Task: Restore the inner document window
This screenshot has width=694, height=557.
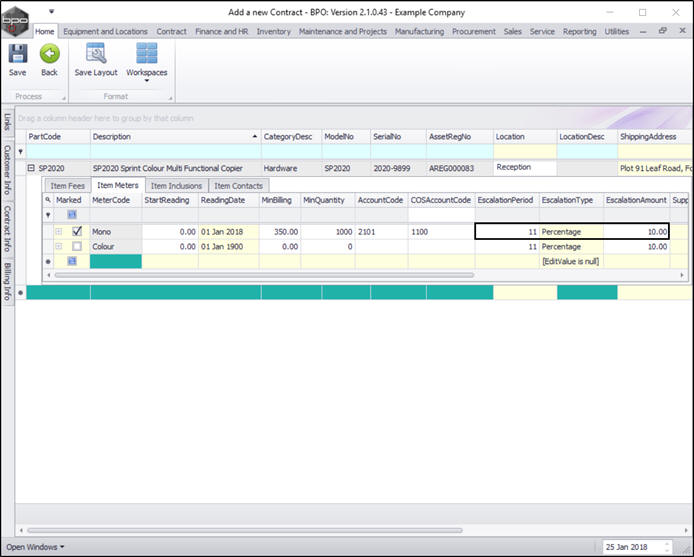Action: [663, 31]
